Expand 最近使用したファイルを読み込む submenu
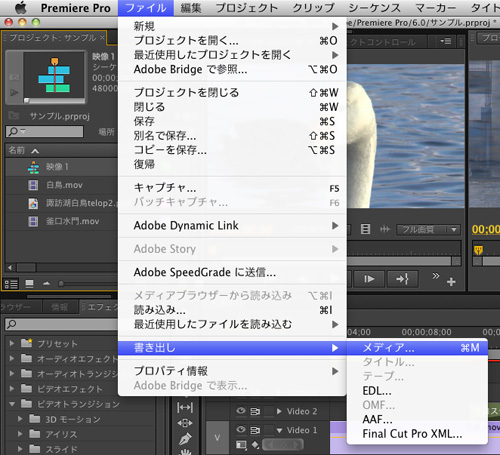Image resolution: width=500 pixels, height=455 pixels. pos(232,324)
